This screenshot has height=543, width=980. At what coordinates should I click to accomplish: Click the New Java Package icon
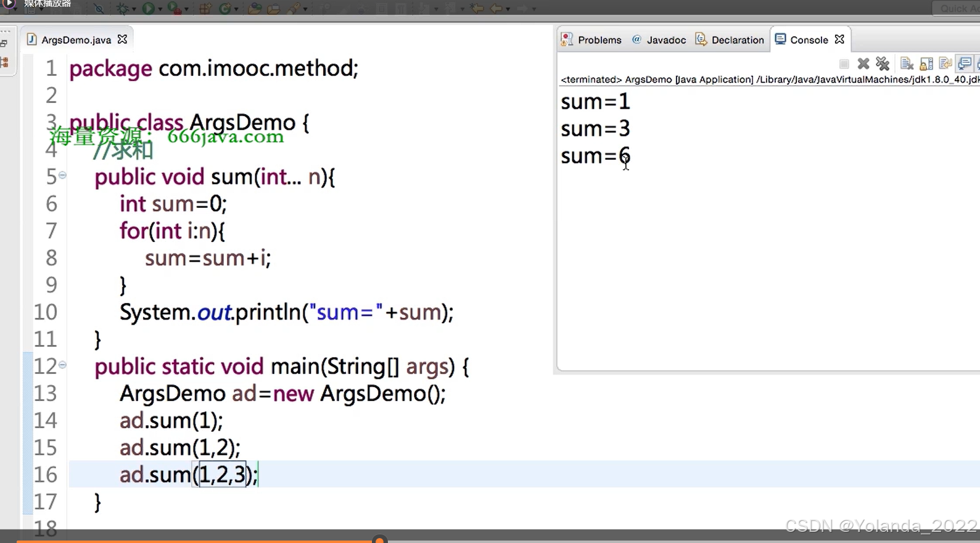click(x=205, y=8)
